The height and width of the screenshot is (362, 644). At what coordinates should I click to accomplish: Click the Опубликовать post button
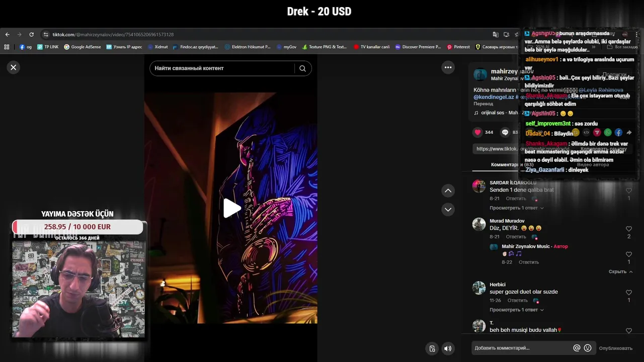[615, 348]
